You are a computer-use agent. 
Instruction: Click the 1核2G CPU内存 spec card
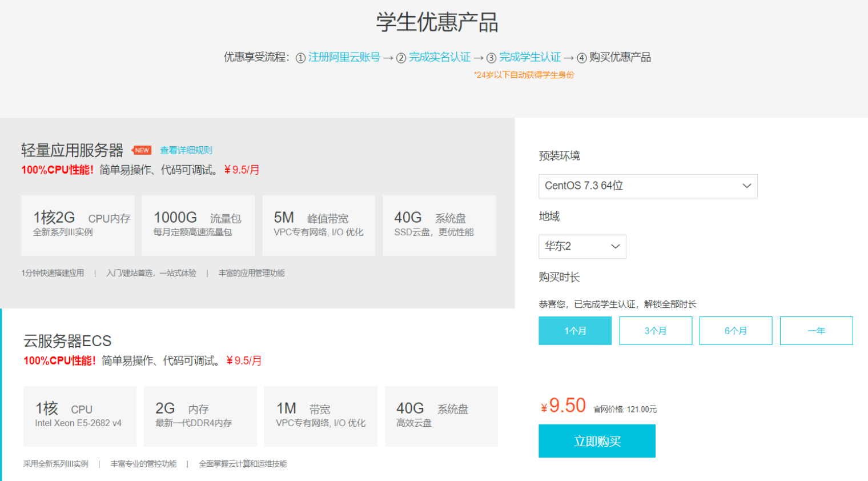coord(78,226)
